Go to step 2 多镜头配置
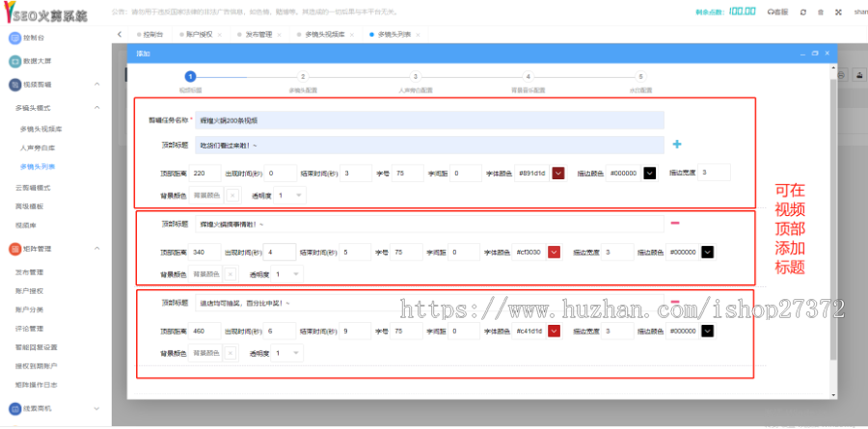 (x=302, y=77)
